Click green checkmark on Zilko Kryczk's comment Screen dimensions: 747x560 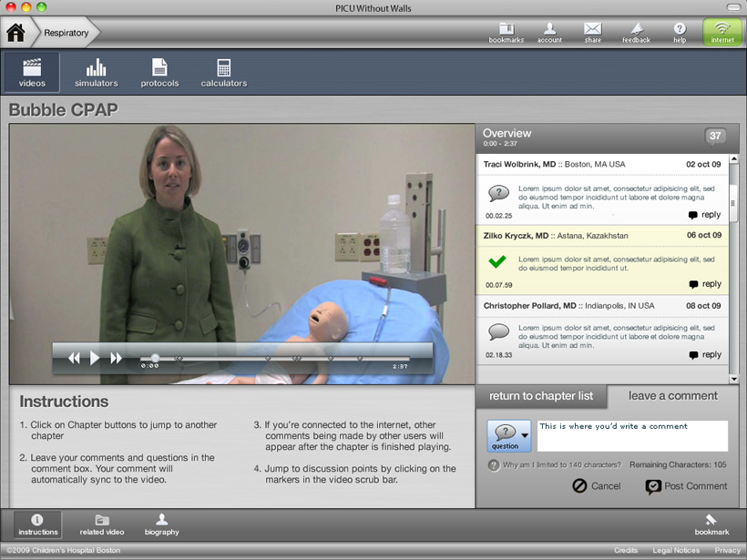(x=497, y=261)
